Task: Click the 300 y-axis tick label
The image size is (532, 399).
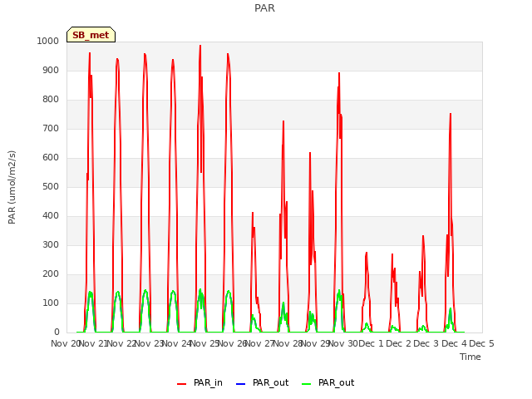Action: point(51,245)
